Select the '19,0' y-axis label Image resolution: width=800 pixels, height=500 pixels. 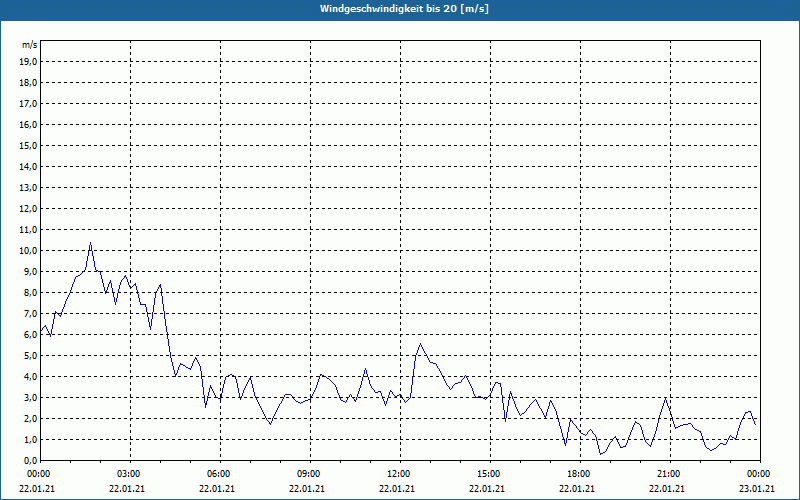coord(28,62)
